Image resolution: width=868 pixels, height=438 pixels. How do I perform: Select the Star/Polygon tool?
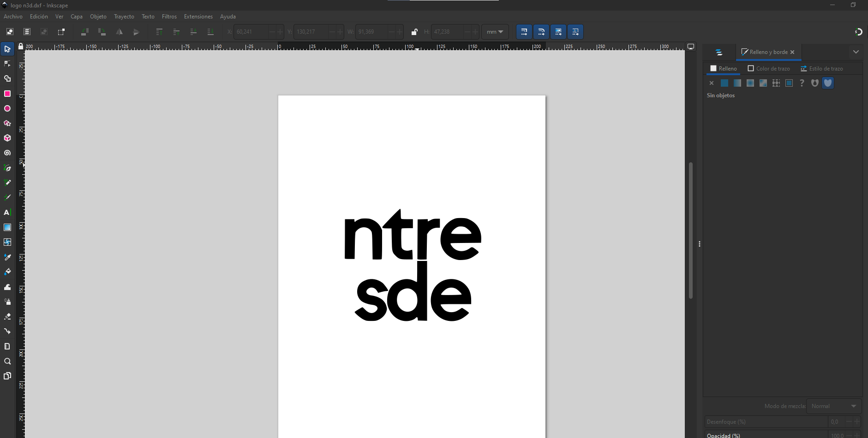(7, 123)
